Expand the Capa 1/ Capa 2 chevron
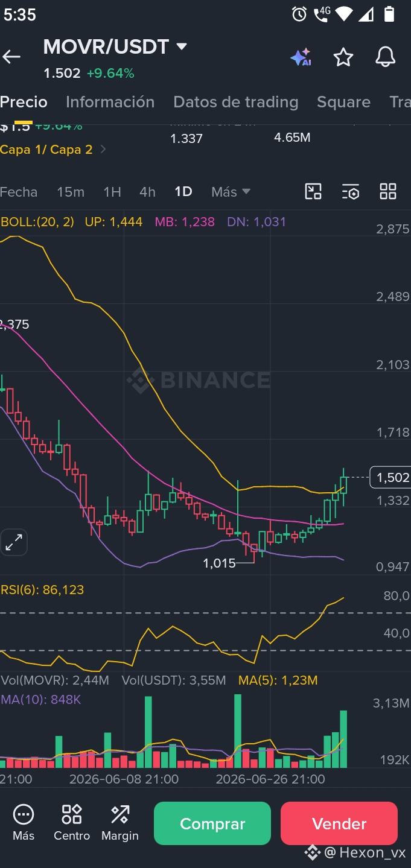This screenshot has width=411, height=868. [103, 149]
